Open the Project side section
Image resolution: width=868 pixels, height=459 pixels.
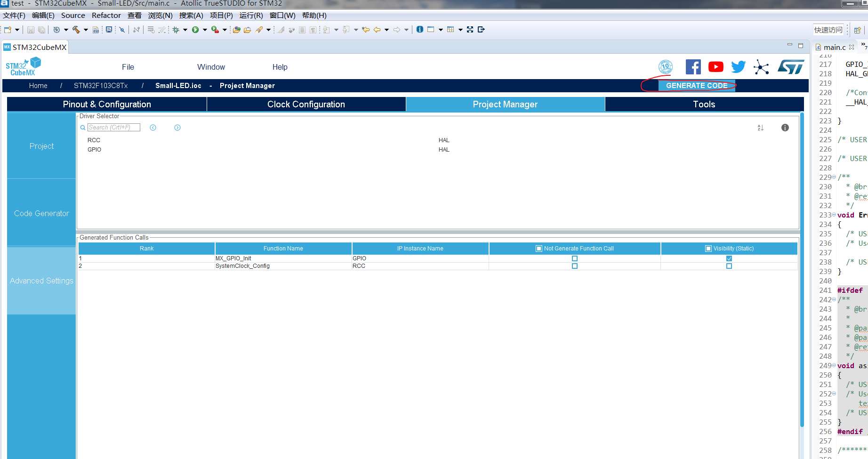coord(41,146)
